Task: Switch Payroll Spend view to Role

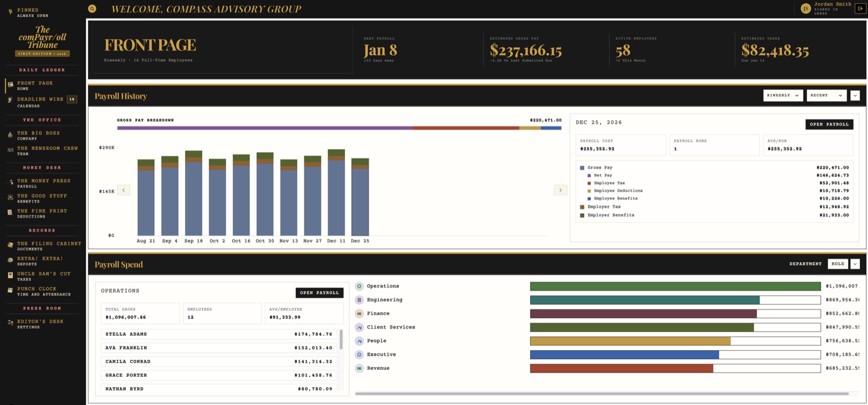Action: pyautogui.click(x=838, y=264)
